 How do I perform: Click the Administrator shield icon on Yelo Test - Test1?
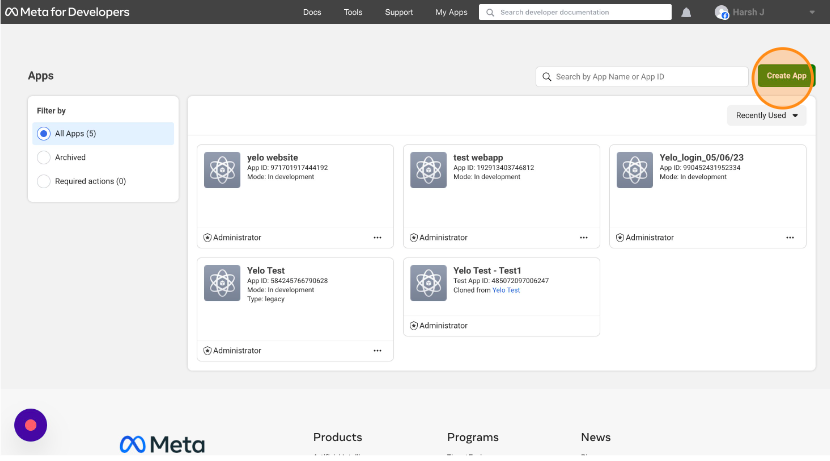[x=414, y=326]
